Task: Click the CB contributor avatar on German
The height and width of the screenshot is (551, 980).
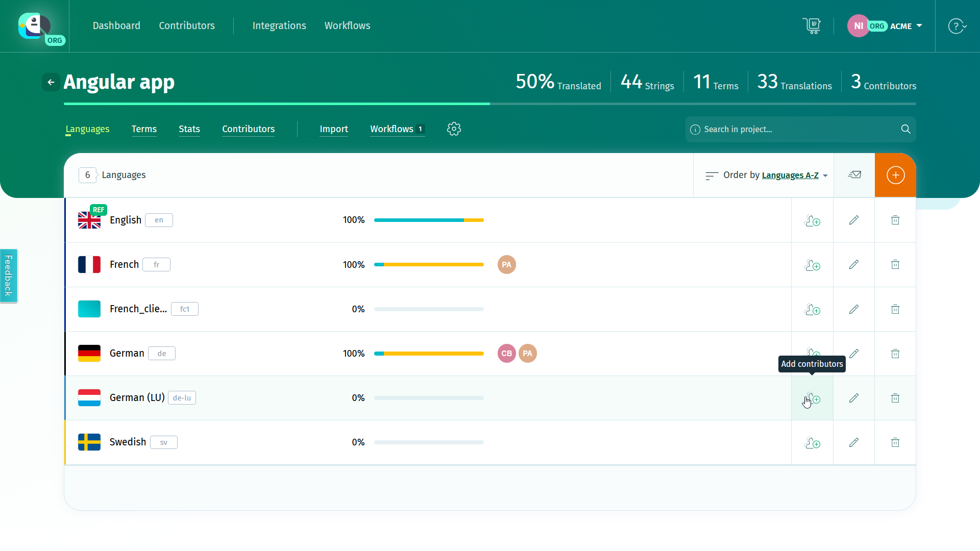Action: pyautogui.click(x=506, y=353)
